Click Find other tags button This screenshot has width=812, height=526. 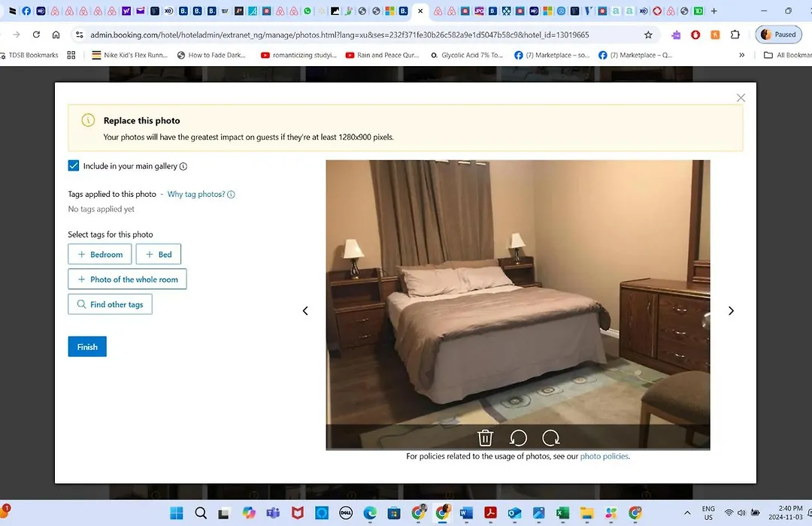pos(111,304)
